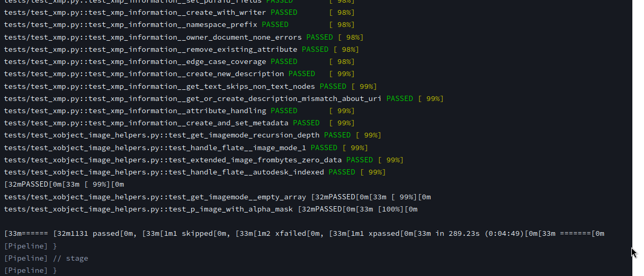644x276 pixels.
Task: Click the test_p_image_with_alpha_mask 100% line
Action: pyautogui.click(x=210, y=209)
